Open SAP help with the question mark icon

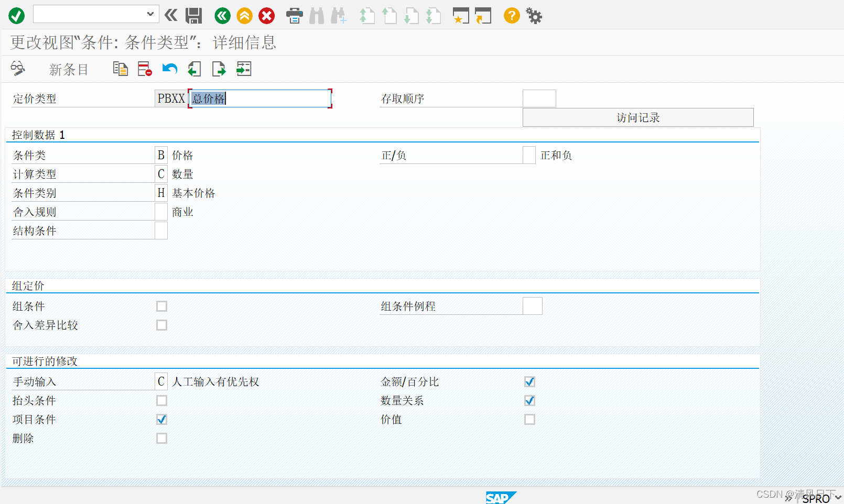tap(512, 16)
